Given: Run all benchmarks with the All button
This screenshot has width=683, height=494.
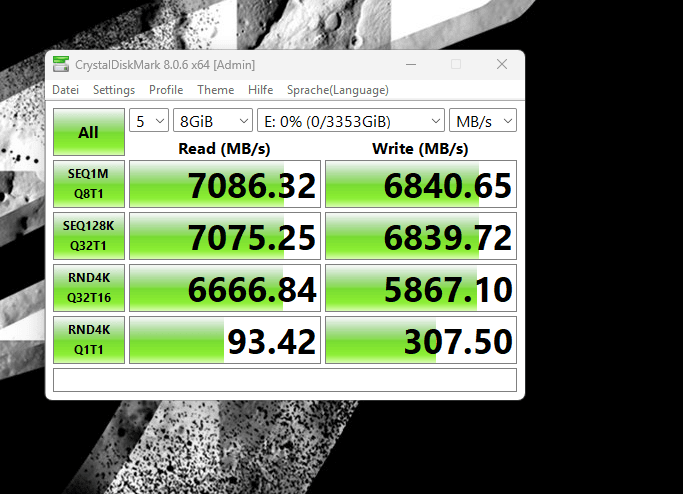Looking at the screenshot, I should click(89, 132).
